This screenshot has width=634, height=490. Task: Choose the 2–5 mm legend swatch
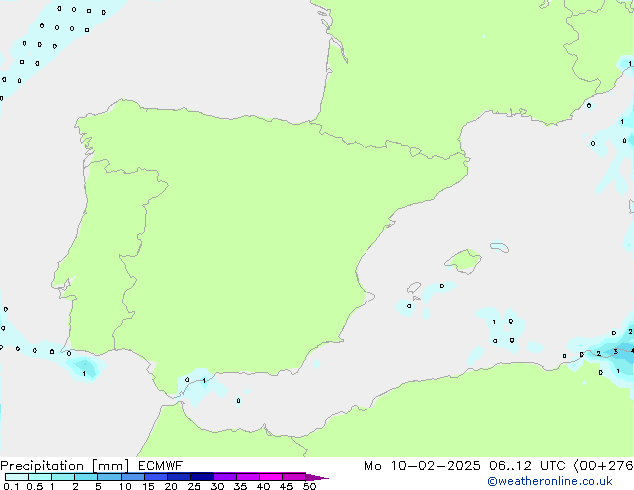(x=86, y=477)
